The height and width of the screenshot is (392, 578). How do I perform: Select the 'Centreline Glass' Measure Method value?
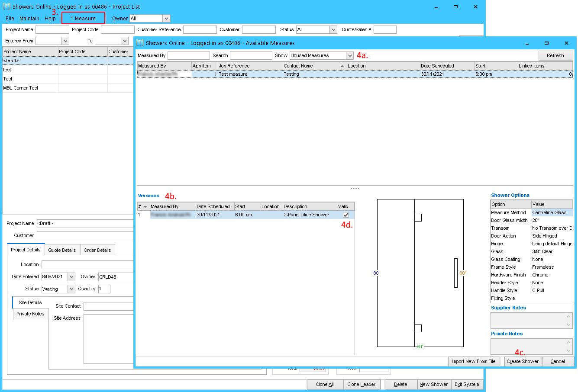pyautogui.click(x=552, y=212)
